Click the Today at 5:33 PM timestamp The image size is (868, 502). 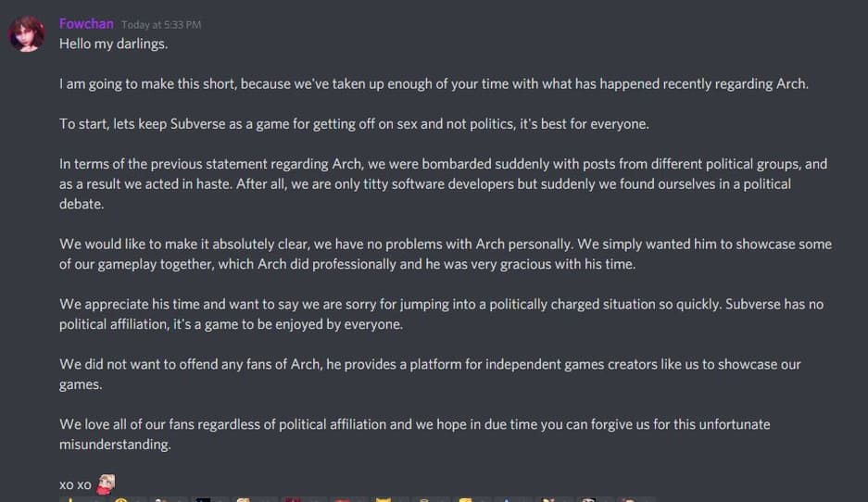[161, 25]
